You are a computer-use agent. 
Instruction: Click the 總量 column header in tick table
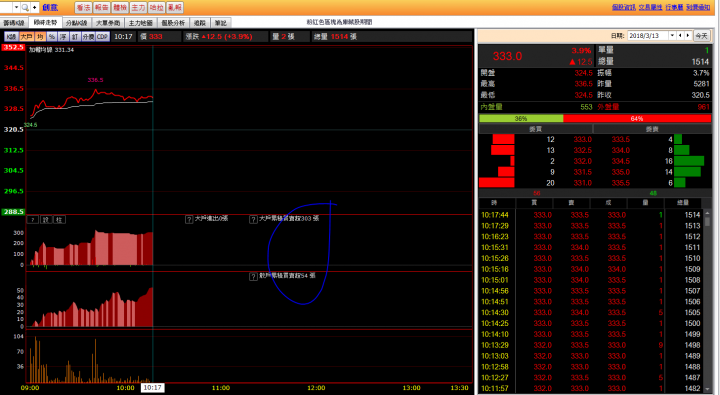click(683, 203)
